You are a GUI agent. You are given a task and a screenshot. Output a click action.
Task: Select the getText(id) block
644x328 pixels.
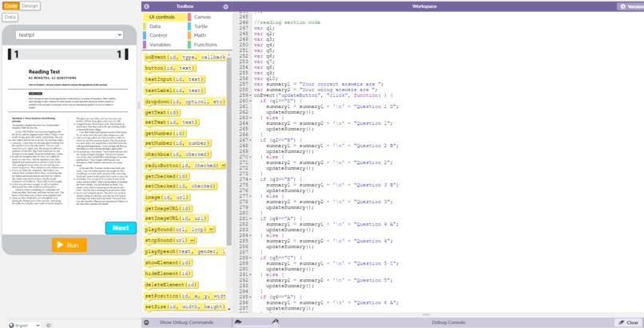click(x=162, y=113)
